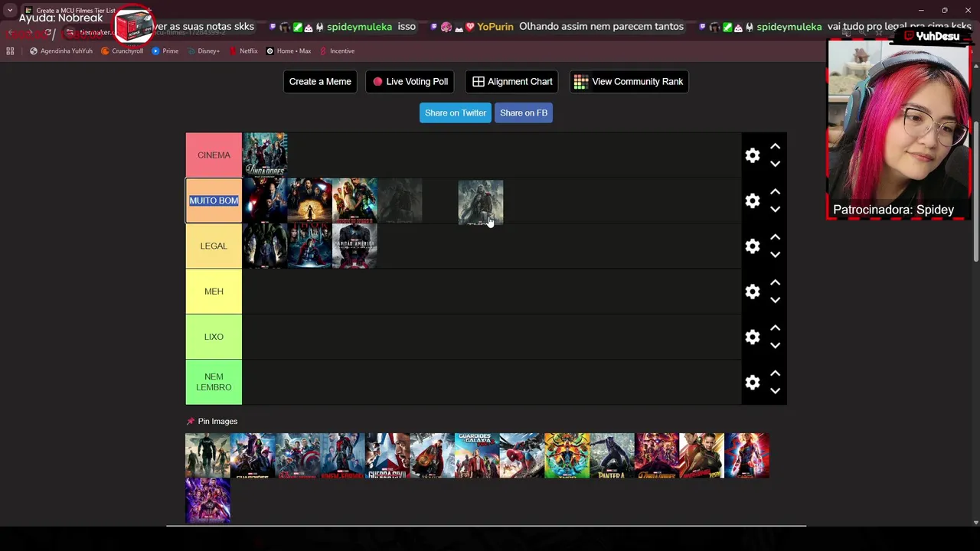
Task: Select the Ant-Man (Homem-Formiga) poster
Action: [342, 455]
